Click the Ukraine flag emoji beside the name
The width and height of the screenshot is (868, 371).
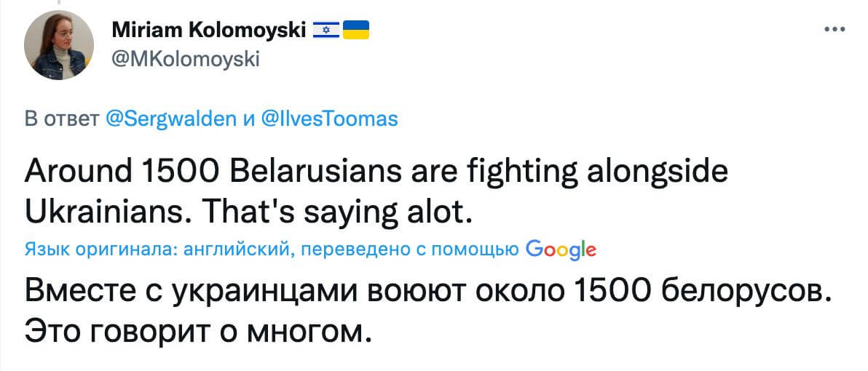(x=355, y=30)
